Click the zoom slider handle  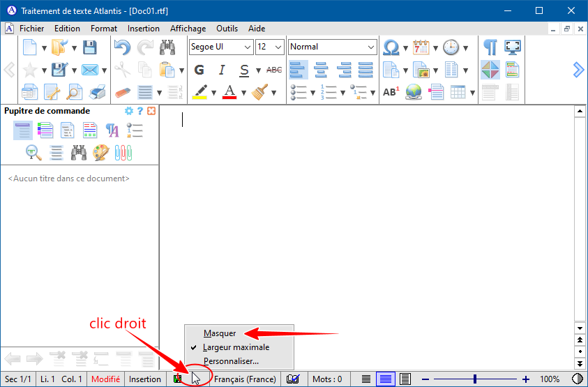475,379
